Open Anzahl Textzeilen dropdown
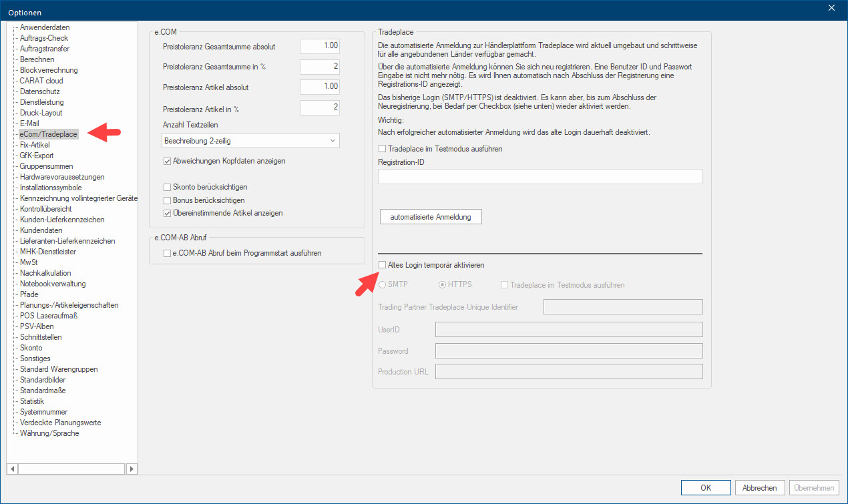 251,141
